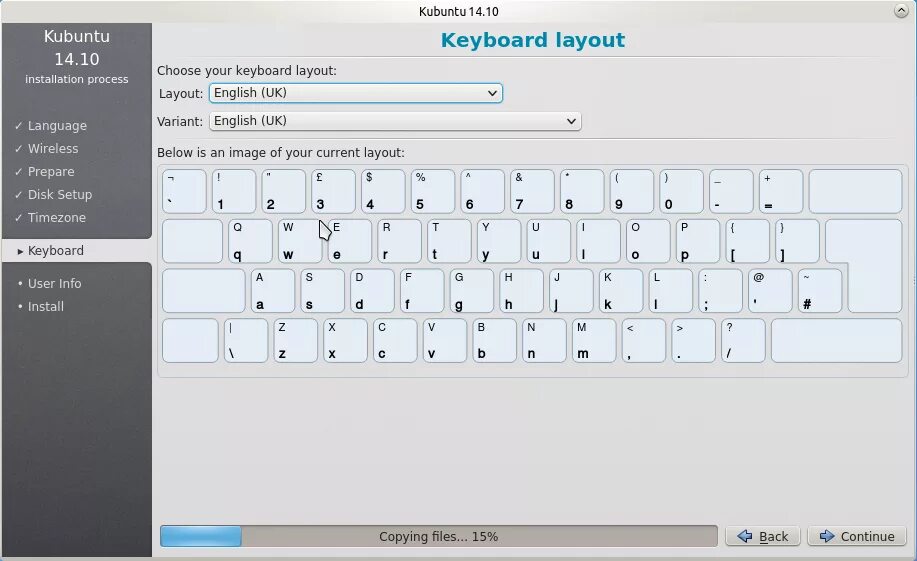Click the dollar sign 4 key
The image size is (917, 561).
(383, 191)
